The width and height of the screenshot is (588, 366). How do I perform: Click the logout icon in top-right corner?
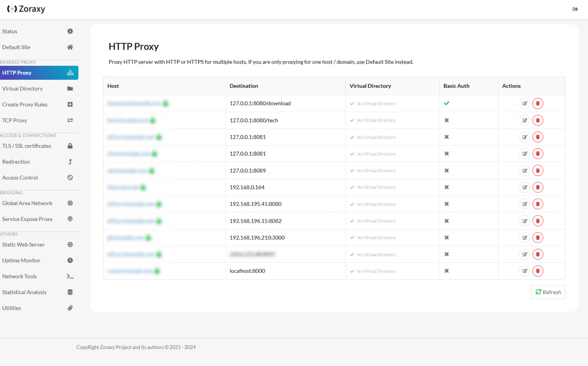click(x=575, y=9)
